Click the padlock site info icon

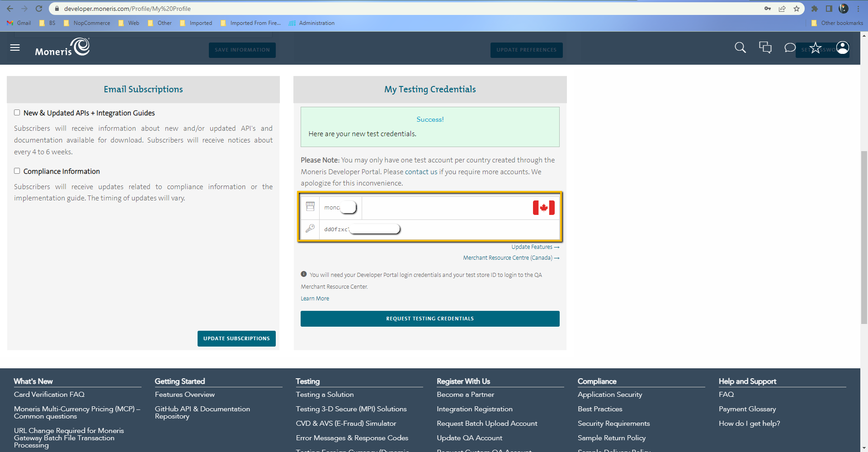(x=57, y=9)
